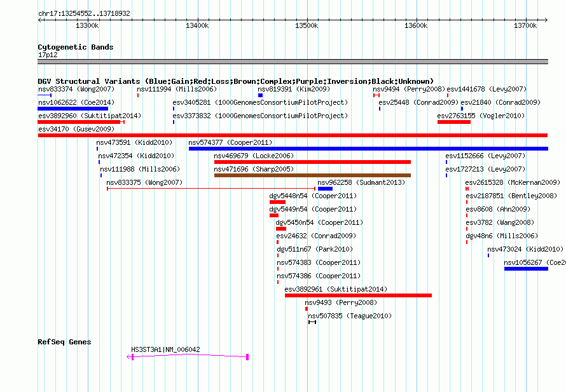
Task: Click the thin red nsv833375 span line
Action: pyautogui.click(x=211, y=189)
